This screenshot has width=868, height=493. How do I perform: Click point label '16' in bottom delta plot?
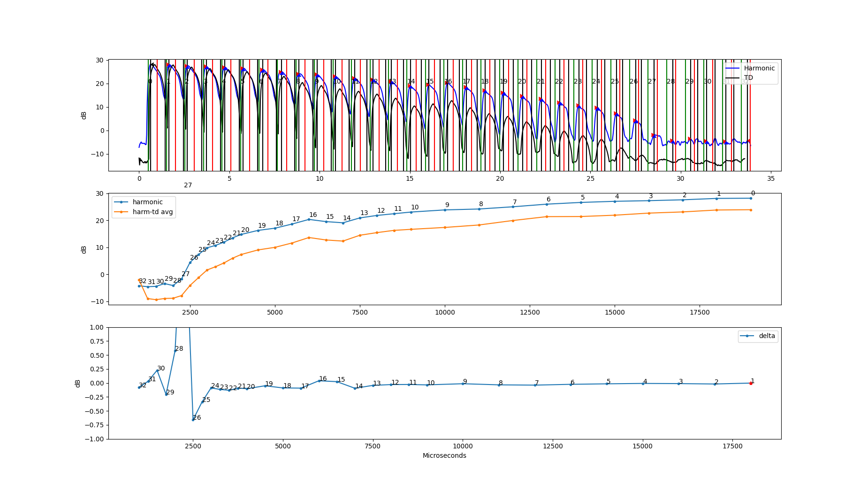[323, 378]
